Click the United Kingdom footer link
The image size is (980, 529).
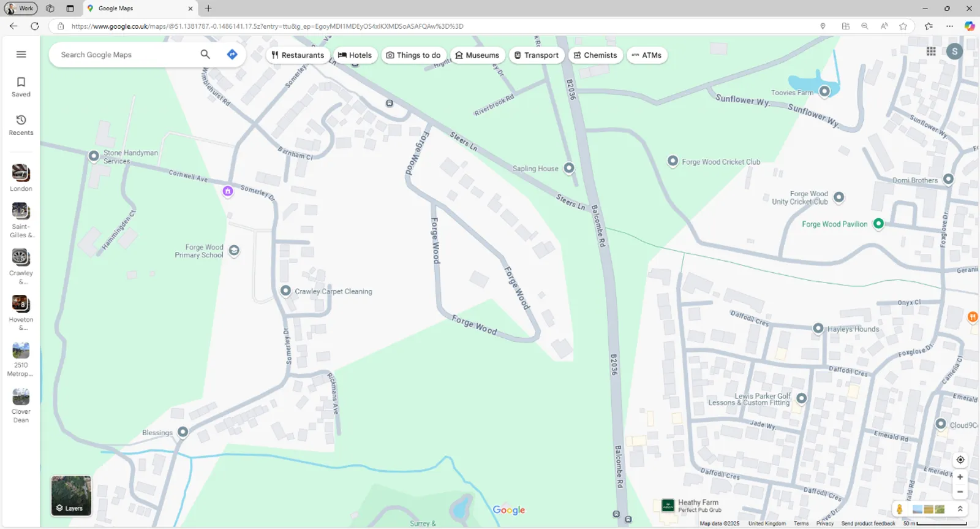click(x=767, y=523)
